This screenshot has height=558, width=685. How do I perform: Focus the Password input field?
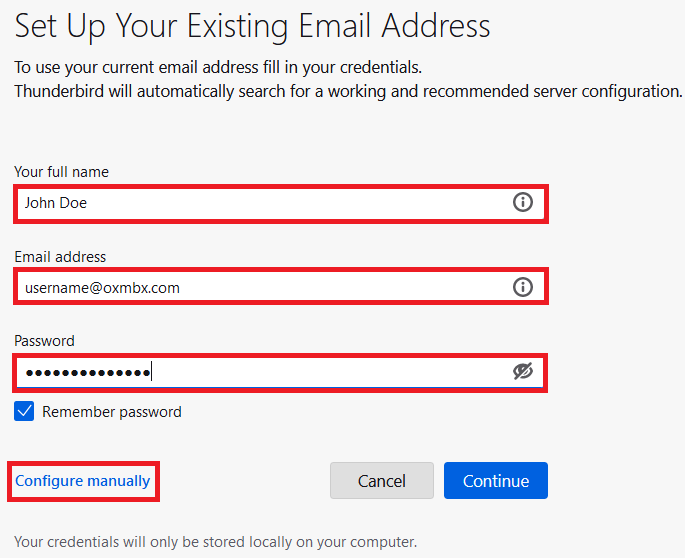(x=300, y=372)
